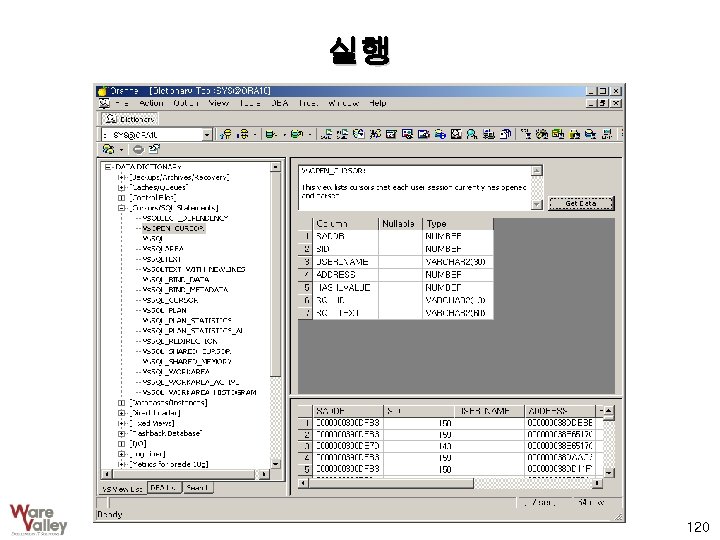
Task: Select V$SQL_BIND_METADATA in the tree
Action: pyautogui.click(x=185, y=290)
